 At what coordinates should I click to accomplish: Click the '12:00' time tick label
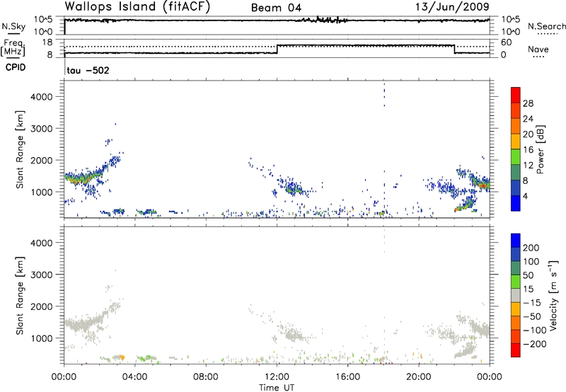(277, 377)
